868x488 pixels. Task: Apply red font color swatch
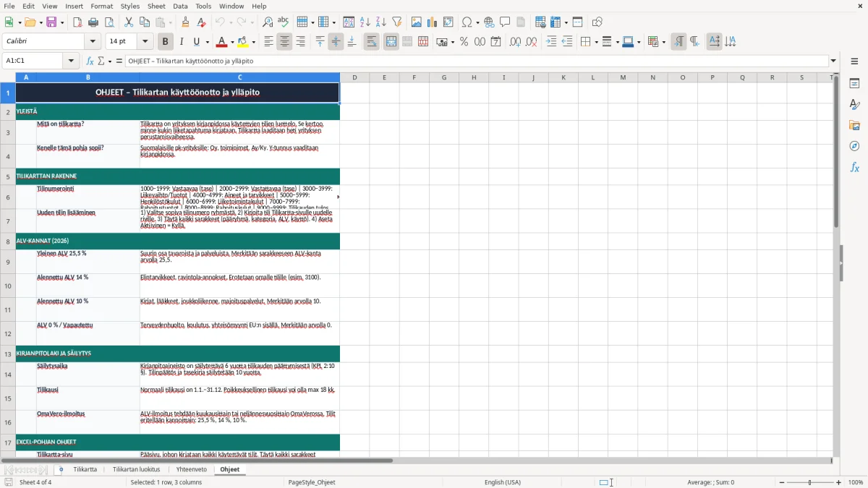222,42
